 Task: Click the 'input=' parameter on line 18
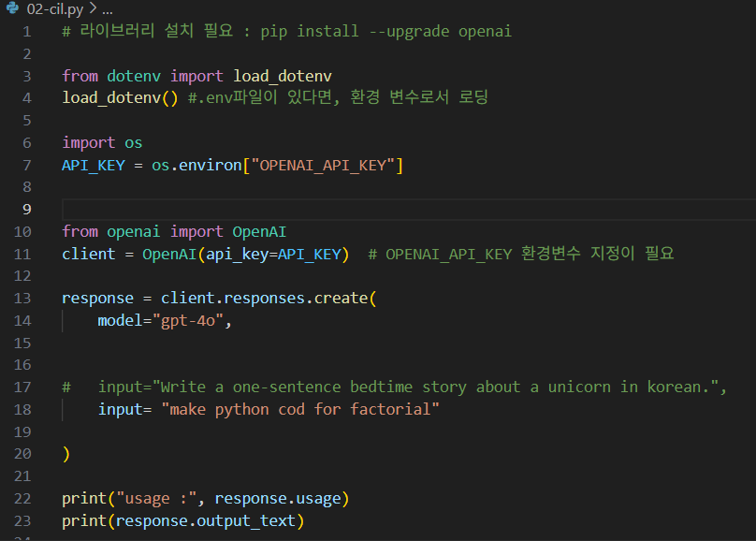(124, 410)
